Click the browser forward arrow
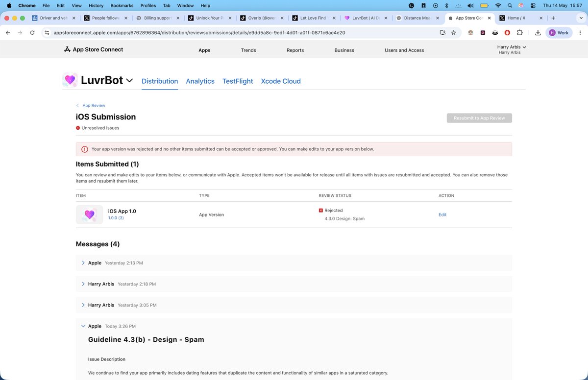588x380 pixels. pyautogui.click(x=20, y=33)
